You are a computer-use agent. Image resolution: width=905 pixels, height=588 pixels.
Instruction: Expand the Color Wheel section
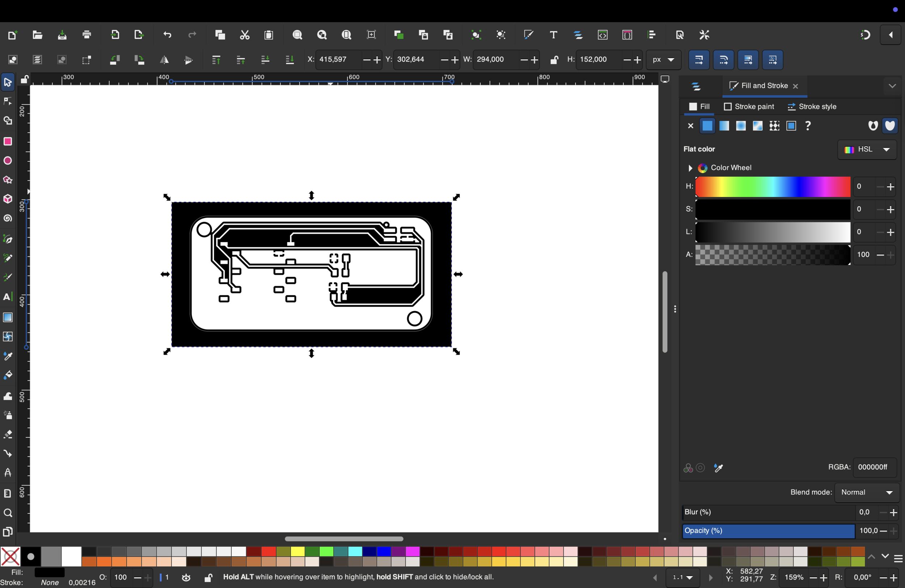[690, 168]
